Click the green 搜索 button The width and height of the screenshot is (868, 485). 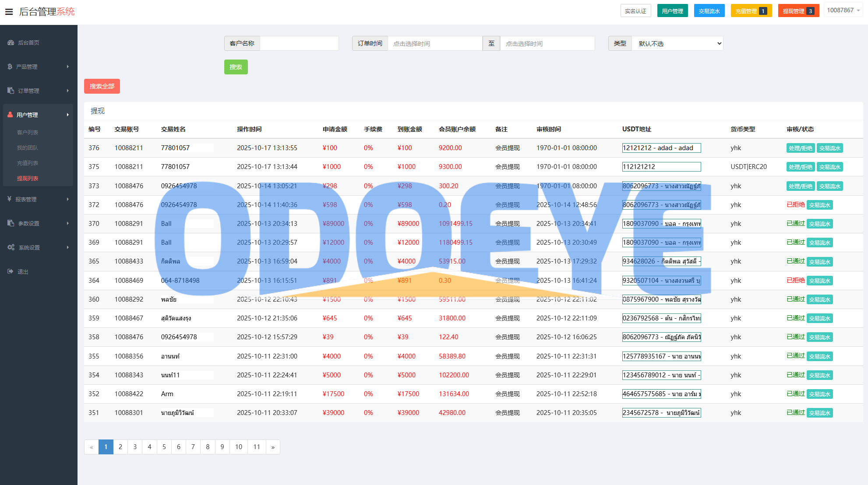point(236,67)
